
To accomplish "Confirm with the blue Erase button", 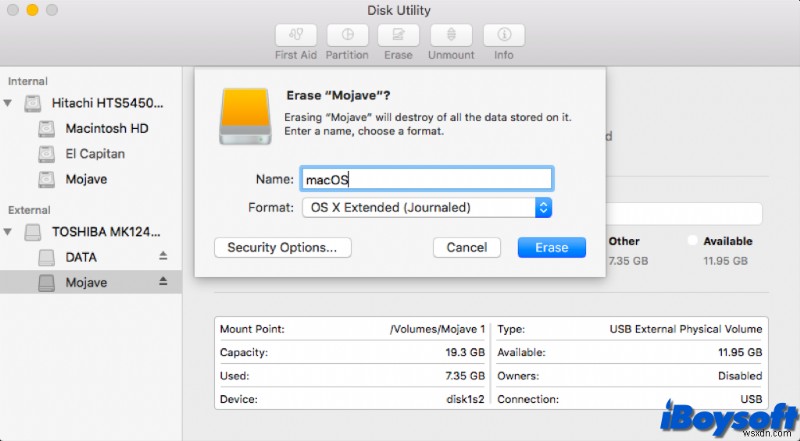I will click(x=552, y=248).
